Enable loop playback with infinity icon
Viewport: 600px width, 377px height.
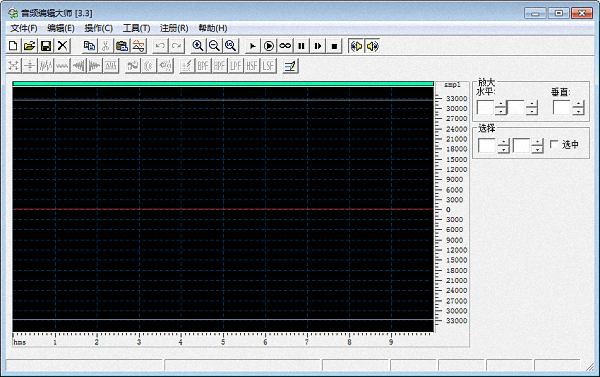285,46
